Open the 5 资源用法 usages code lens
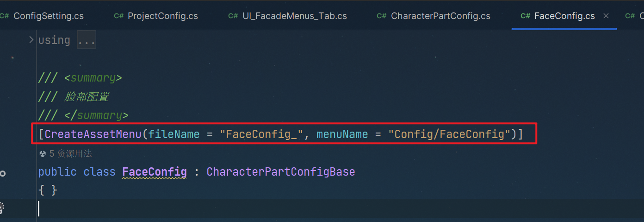This screenshot has height=222, width=644. (x=71, y=153)
